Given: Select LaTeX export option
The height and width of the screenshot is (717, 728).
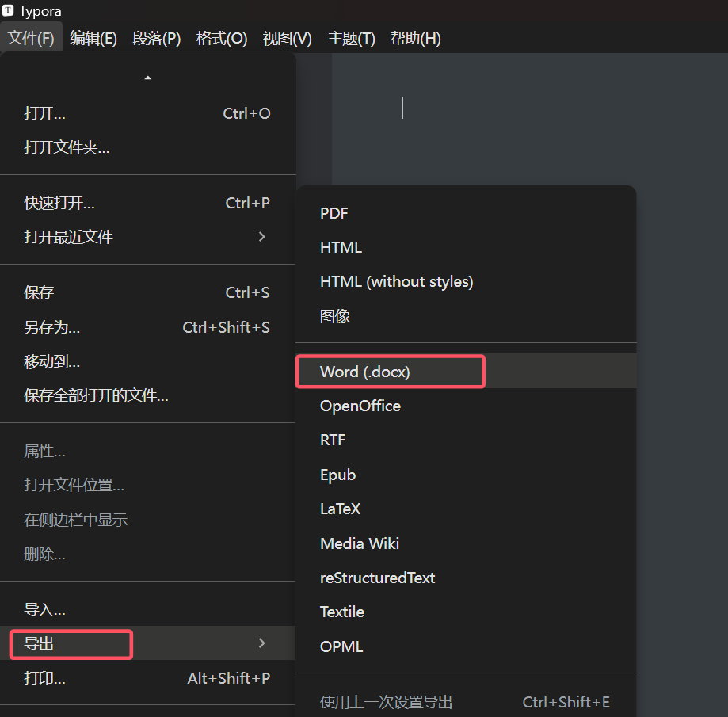Looking at the screenshot, I should click(466, 509).
